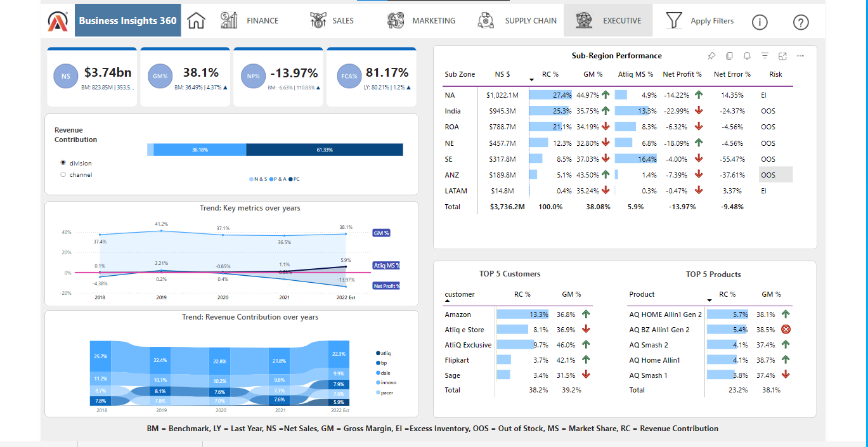Click the Supply Chain icon

pyautogui.click(x=486, y=20)
